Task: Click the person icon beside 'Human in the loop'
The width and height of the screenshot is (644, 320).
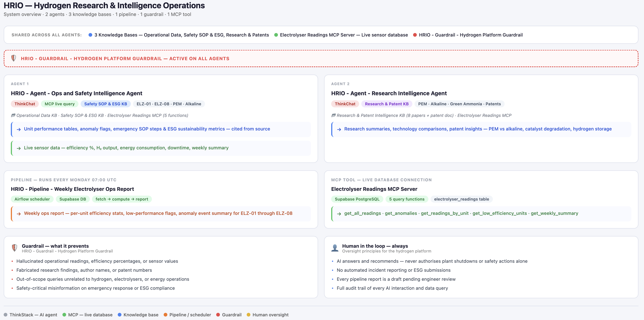Action: coord(335,248)
